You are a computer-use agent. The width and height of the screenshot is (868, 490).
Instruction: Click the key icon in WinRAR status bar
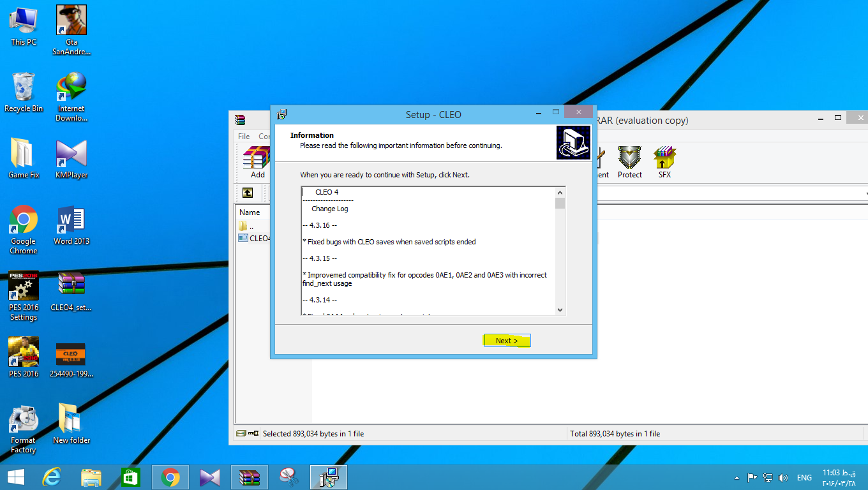coord(253,433)
